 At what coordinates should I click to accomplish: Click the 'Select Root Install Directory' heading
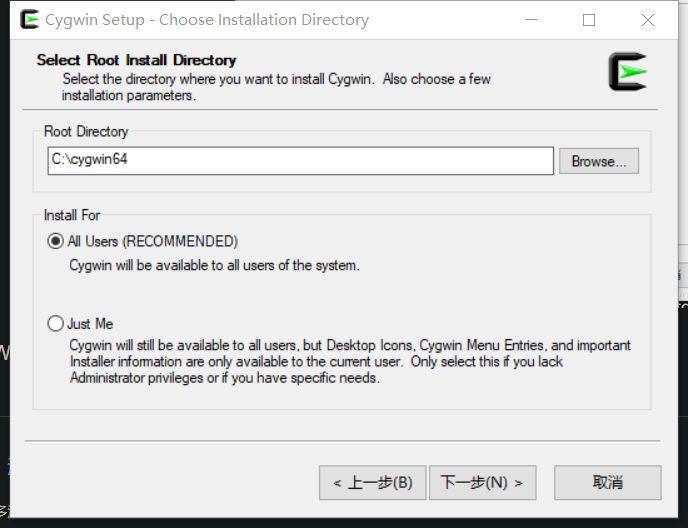tap(136, 60)
